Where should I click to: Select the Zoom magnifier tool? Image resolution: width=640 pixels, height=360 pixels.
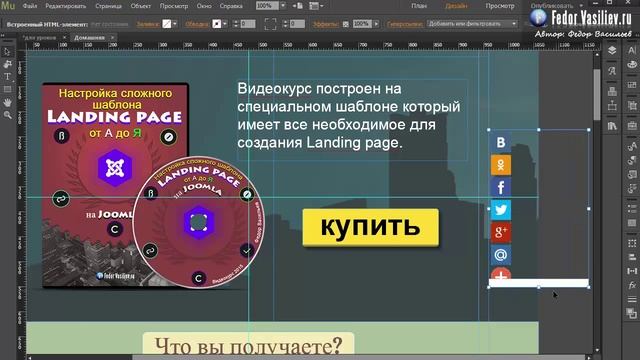point(7,115)
